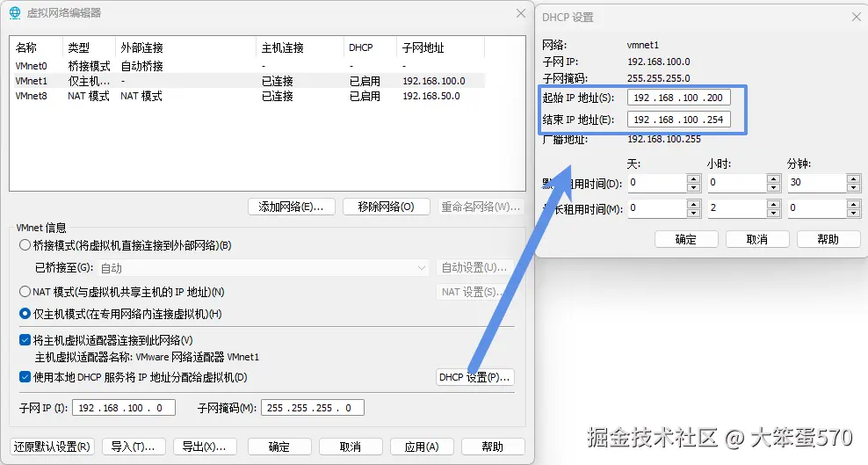
Task: Sort by the DHCP column header
Action: [370, 47]
